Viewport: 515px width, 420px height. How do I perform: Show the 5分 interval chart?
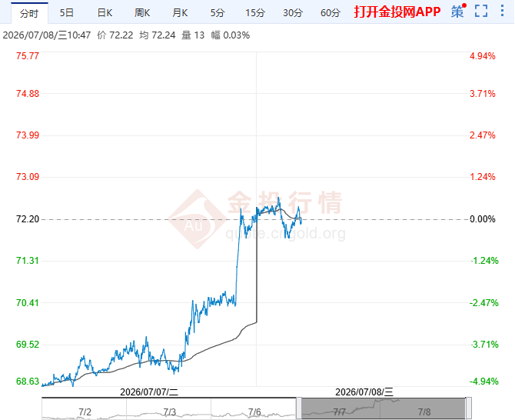tap(218, 13)
